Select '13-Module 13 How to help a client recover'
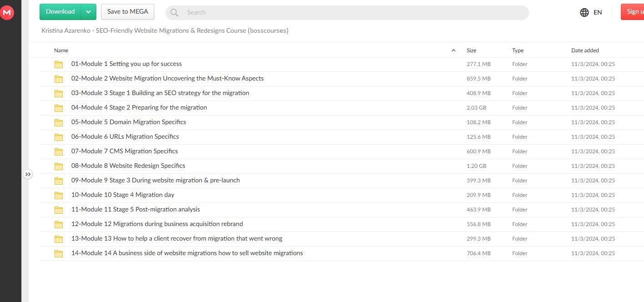644x302 pixels. [177, 239]
